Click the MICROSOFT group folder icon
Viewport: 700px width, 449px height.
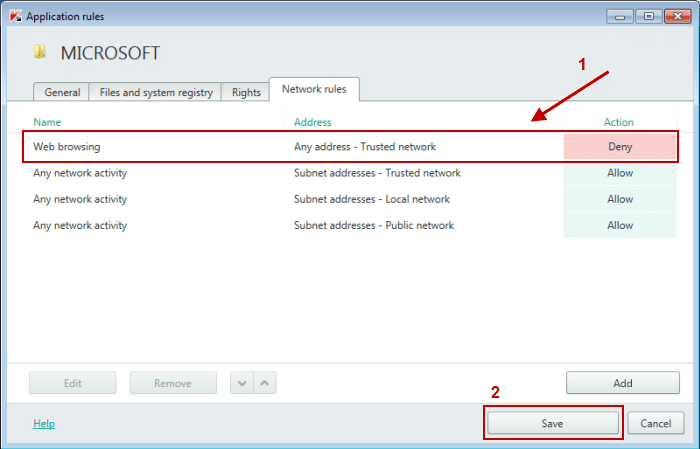(x=40, y=52)
